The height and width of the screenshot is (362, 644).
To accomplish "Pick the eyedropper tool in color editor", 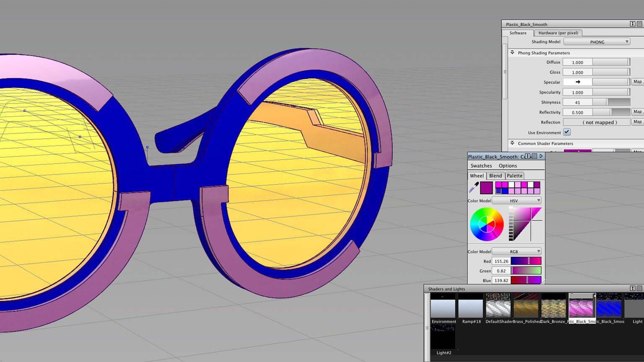I will coord(474,187).
